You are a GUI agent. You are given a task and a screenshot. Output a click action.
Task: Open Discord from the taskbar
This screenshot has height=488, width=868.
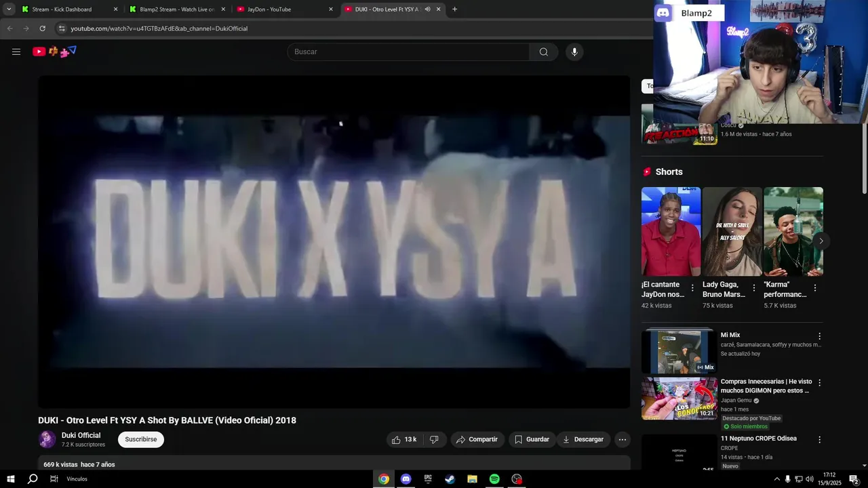coord(406,479)
